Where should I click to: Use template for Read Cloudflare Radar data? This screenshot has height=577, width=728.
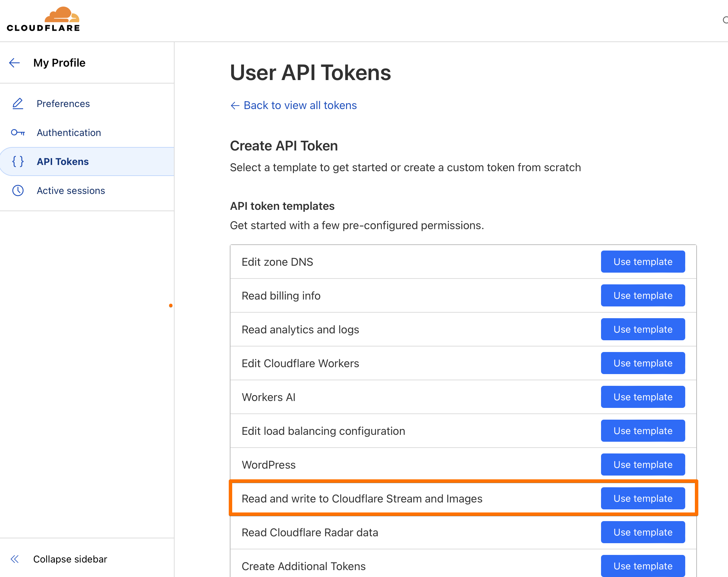point(643,532)
